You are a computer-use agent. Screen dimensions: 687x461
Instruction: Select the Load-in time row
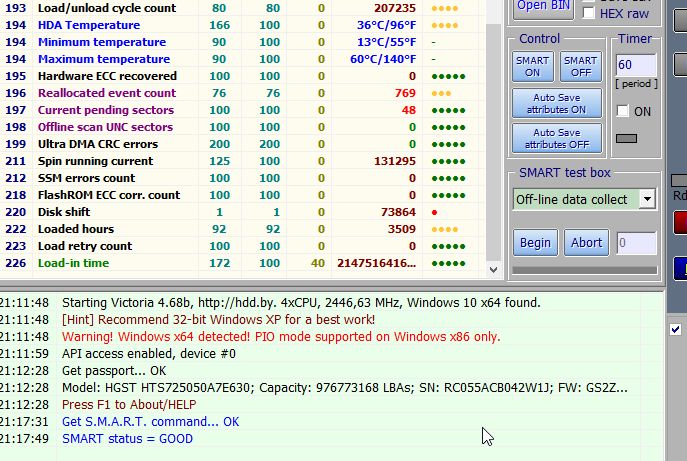pos(241,263)
